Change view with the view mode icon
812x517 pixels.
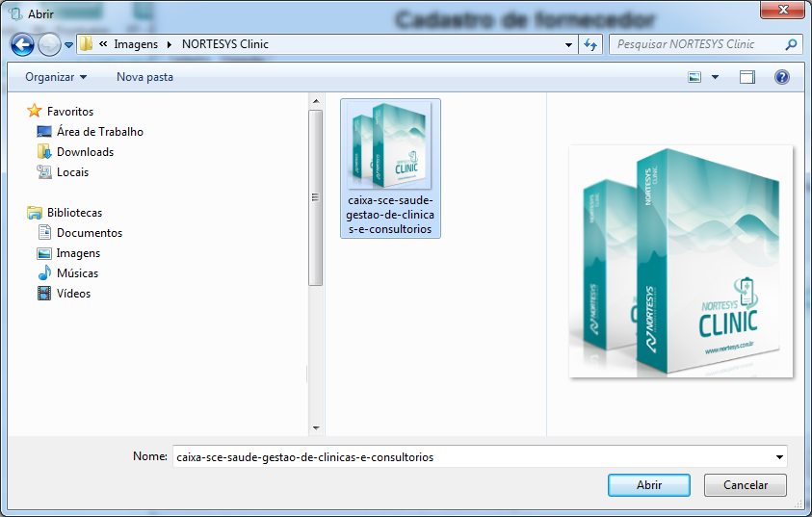(694, 77)
